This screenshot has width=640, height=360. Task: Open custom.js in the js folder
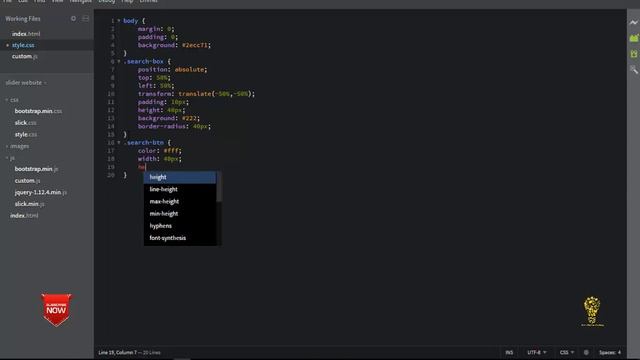pos(27,180)
